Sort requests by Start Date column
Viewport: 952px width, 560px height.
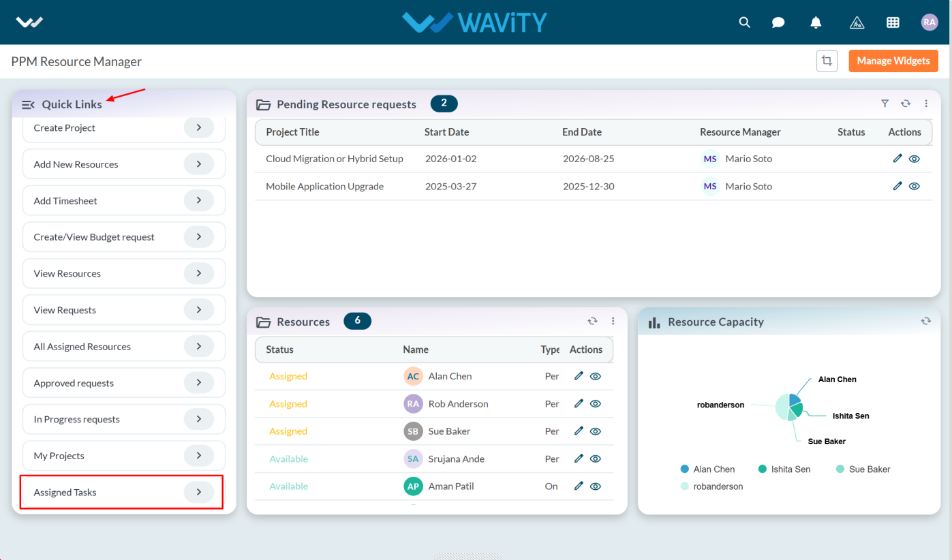446,132
